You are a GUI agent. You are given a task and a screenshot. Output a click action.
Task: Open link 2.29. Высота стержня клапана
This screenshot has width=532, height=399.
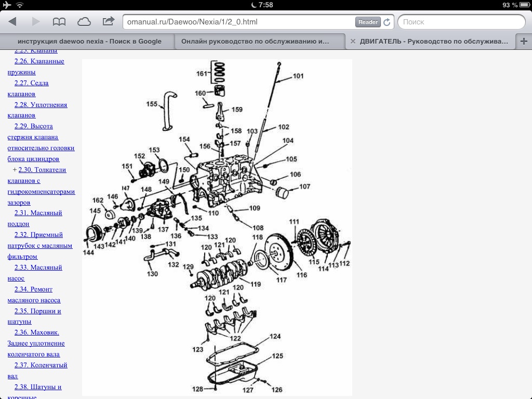[41, 142]
